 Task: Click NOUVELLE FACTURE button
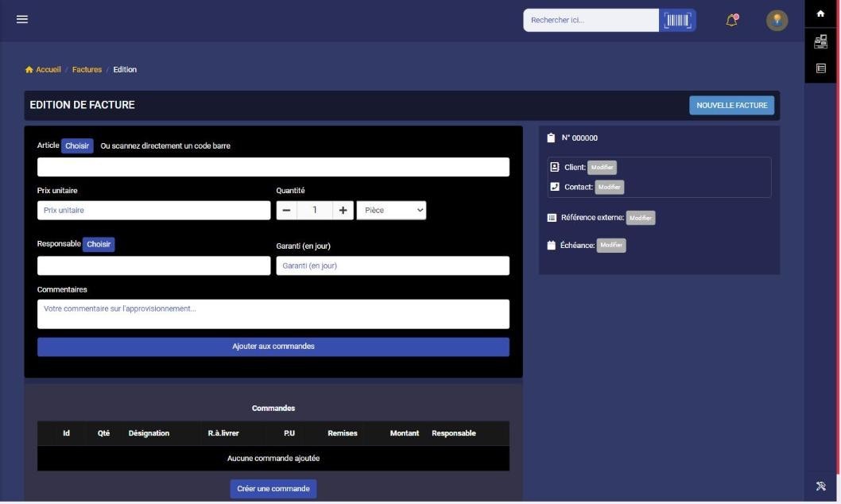[731, 105]
